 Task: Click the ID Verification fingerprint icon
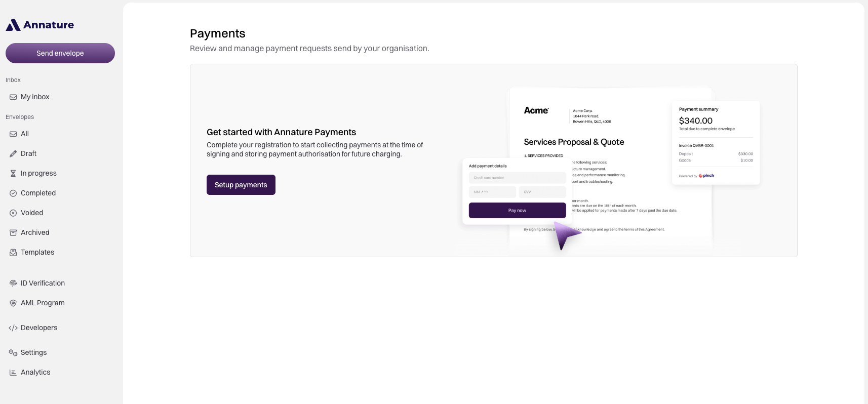tap(13, 284)
